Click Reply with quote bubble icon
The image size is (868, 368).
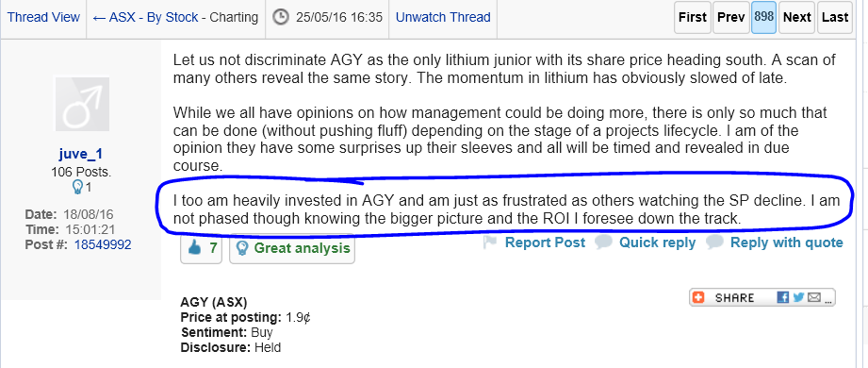714,243
